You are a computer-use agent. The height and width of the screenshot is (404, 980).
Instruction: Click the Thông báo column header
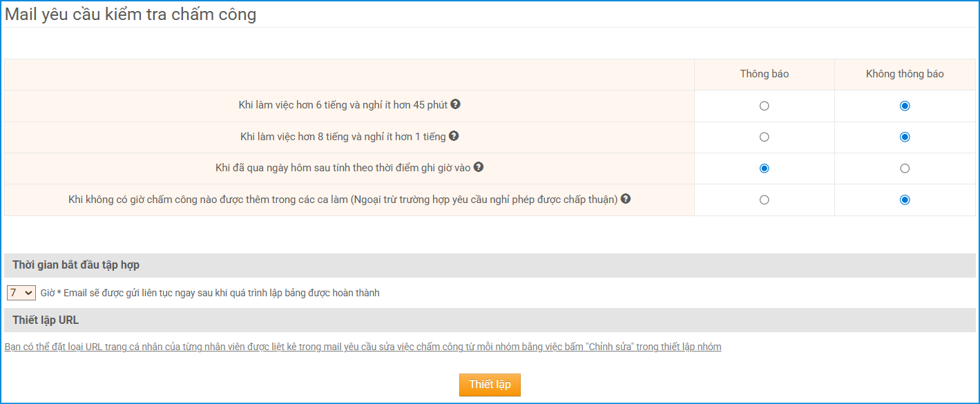coord(764,74)
